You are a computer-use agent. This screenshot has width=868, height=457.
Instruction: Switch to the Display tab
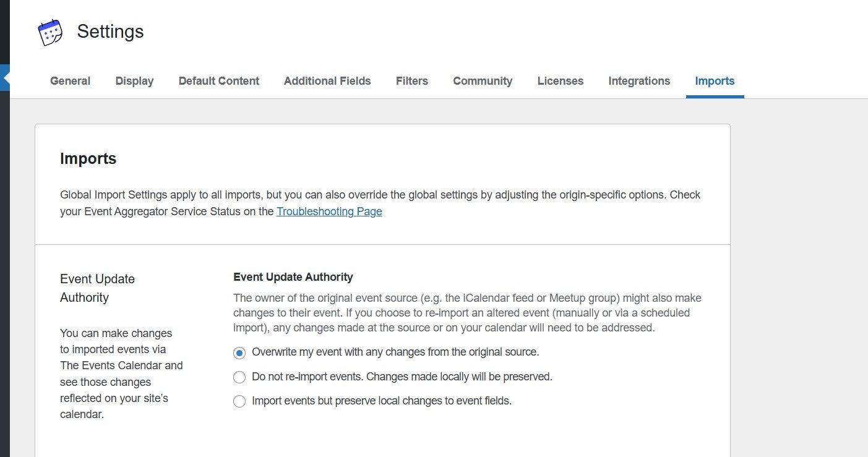pos(134,81)
